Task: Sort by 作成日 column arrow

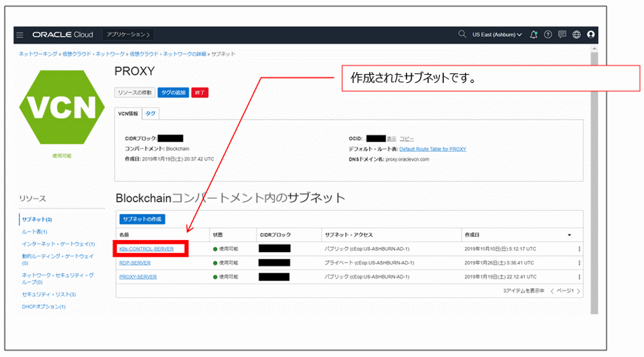Action: pos(569,235)
